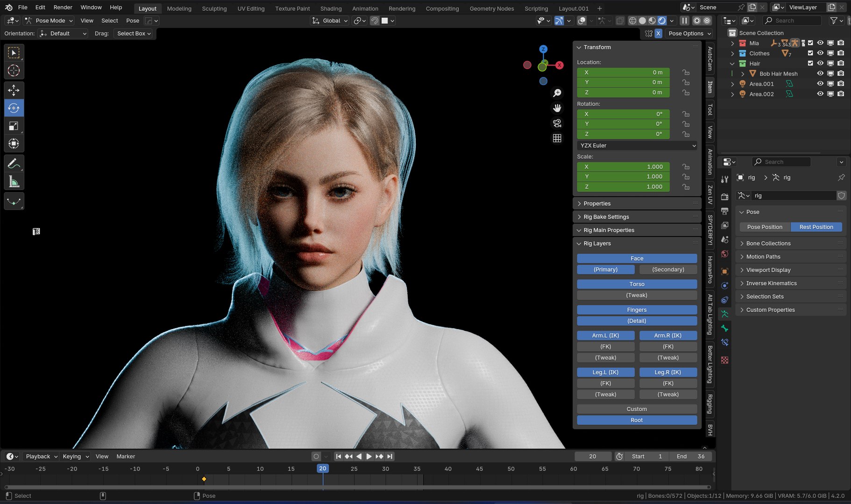The height and width of the screenshot is (504, 851).
Task: Lock the Location X channel
Action: point(686,72)
